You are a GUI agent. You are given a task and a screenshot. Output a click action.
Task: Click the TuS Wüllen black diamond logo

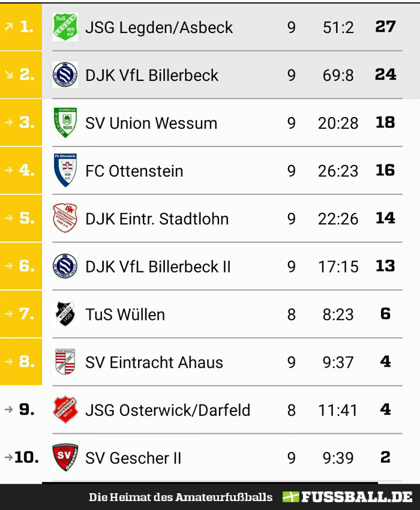pyautogui.click(x=65, y=314)
